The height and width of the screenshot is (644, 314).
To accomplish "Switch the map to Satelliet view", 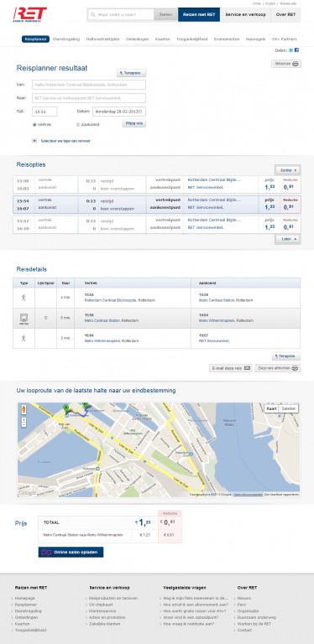I will click(x=289, y=408).
